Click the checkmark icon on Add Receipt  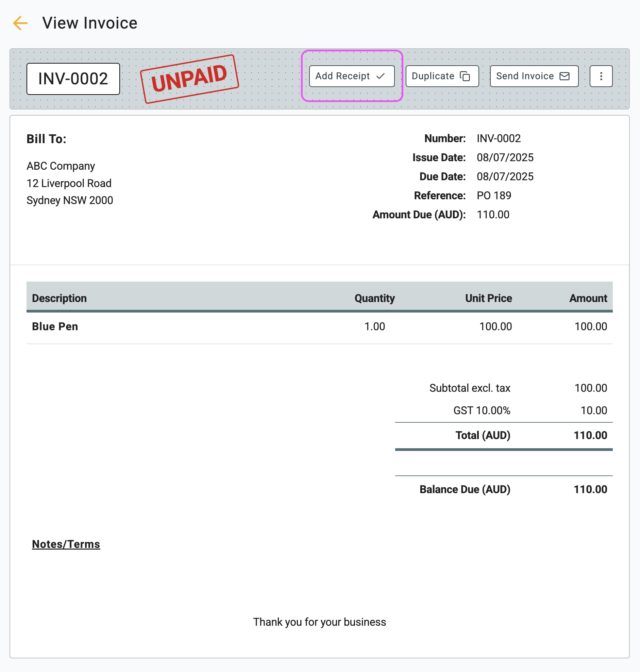(381, 76)
